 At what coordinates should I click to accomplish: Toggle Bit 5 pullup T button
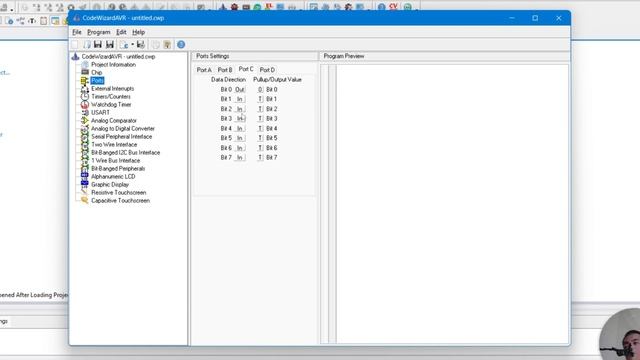coord(260,138)
